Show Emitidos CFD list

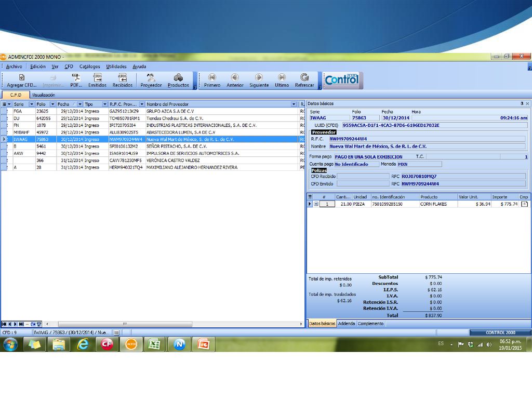pyautogui.click(x=97, y=81)
